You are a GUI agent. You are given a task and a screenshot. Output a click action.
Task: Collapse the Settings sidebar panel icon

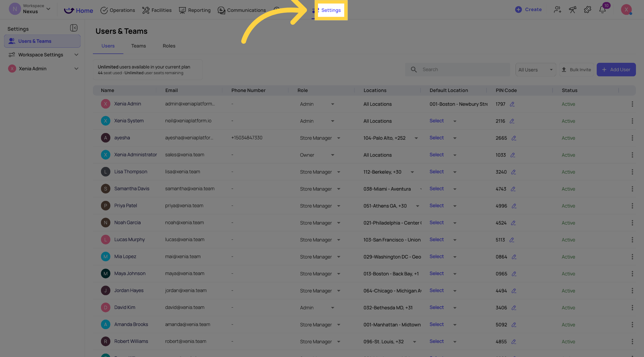74,28
